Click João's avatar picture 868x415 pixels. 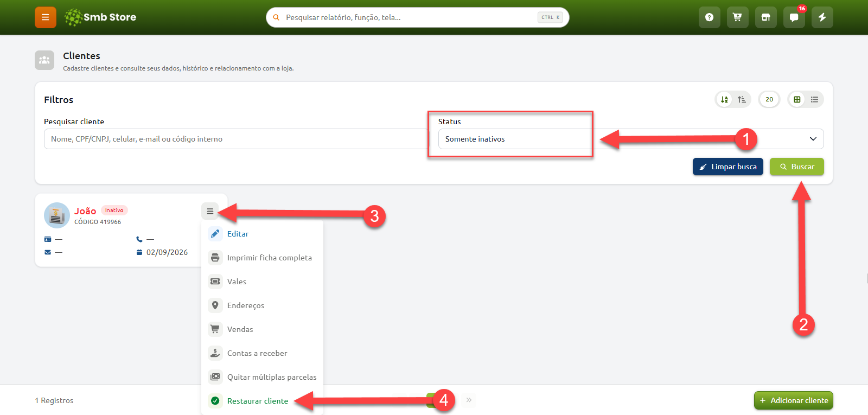[x=57, y=215]
